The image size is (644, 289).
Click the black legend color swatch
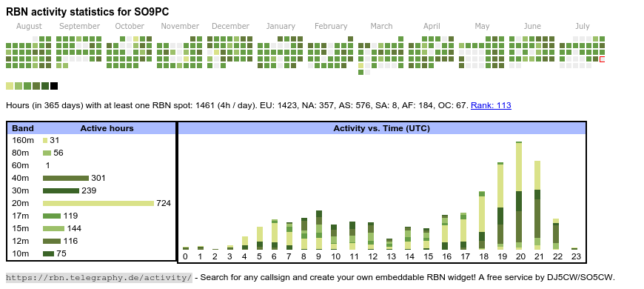(54, 86)
